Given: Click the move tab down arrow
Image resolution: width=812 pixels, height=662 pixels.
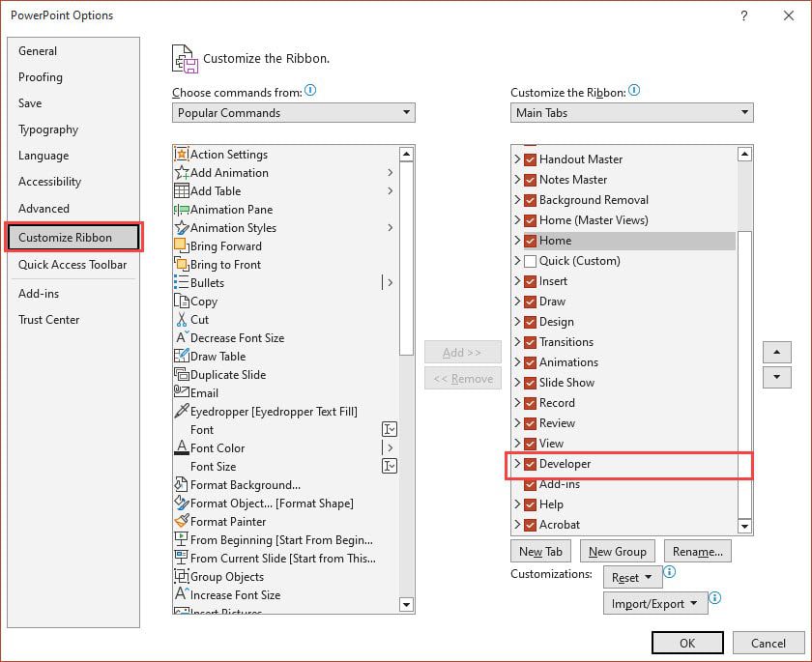Looking at the screenshot, I should pyautogui.click(x=776, y=377).
